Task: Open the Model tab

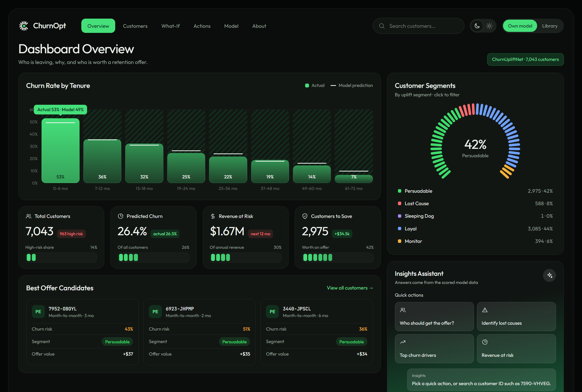Action: 231,26
